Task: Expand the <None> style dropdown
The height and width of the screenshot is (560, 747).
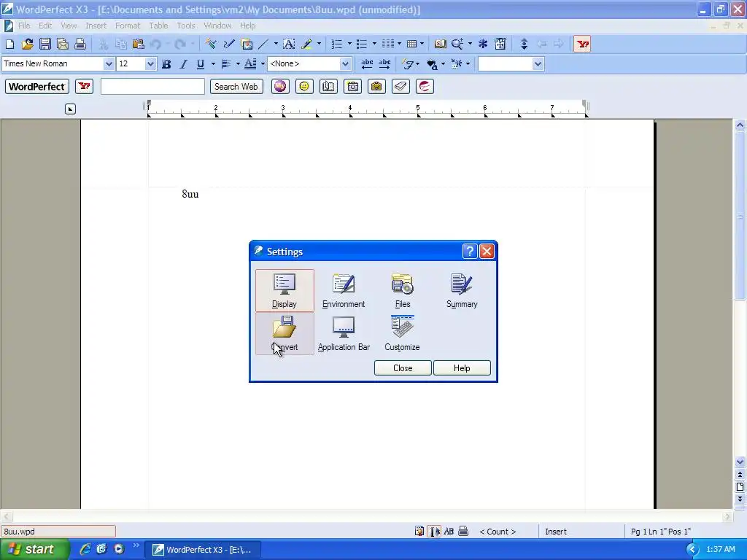Action: tap(345, 64)
